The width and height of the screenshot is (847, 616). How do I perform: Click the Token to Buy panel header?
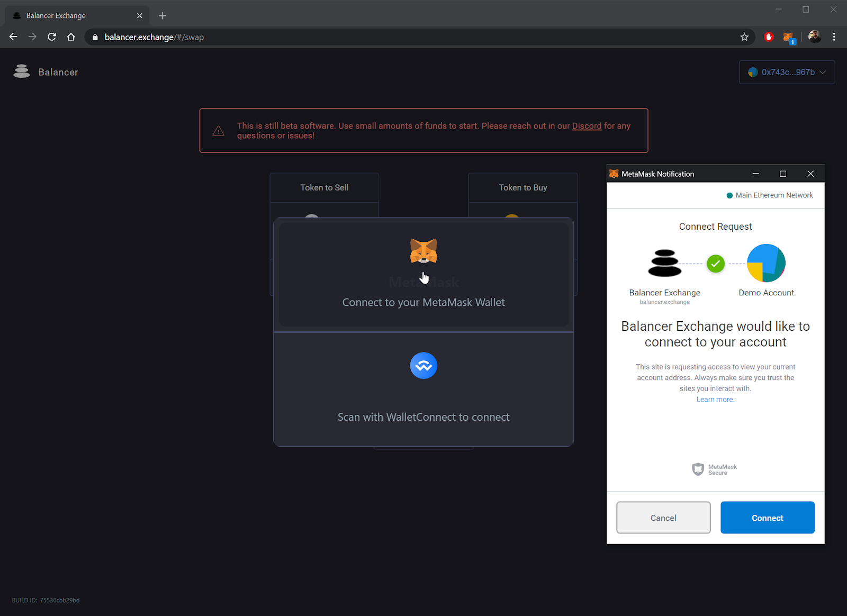(523, 188)
